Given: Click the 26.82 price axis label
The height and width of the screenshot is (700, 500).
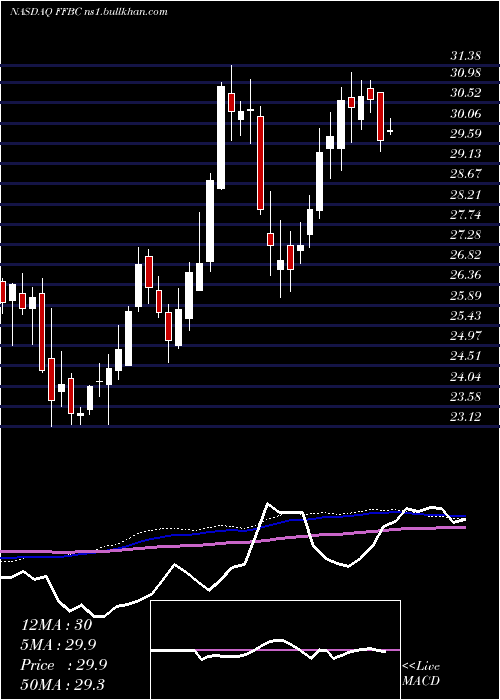Looking at the screenshot, I should point(466,255).
